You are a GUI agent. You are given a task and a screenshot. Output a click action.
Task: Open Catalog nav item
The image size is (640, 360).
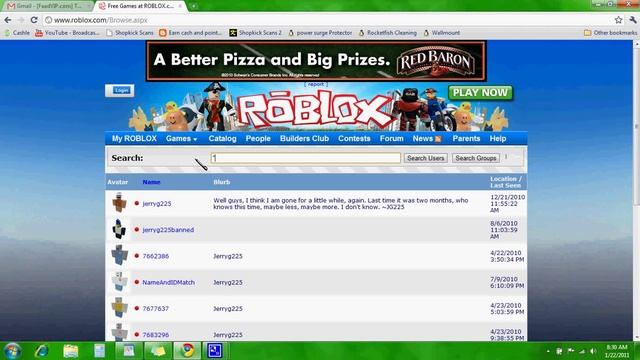click(x=222, y=139)
